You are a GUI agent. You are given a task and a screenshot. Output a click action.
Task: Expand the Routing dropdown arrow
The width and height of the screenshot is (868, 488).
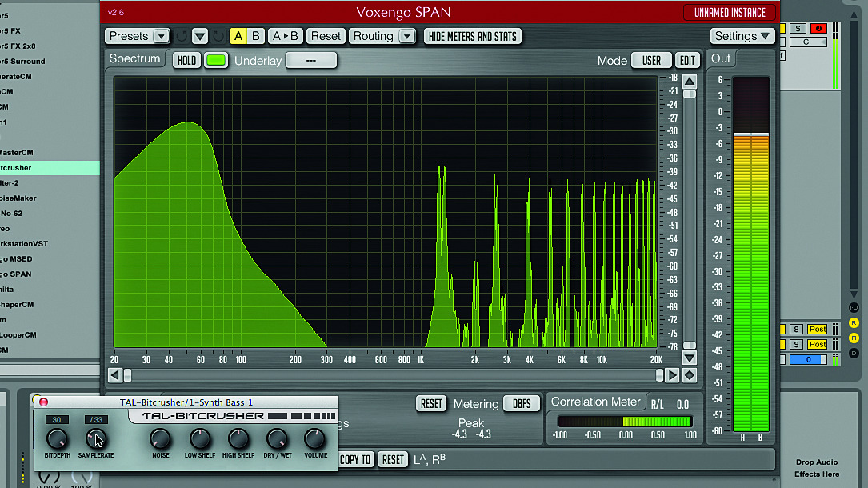407,37
